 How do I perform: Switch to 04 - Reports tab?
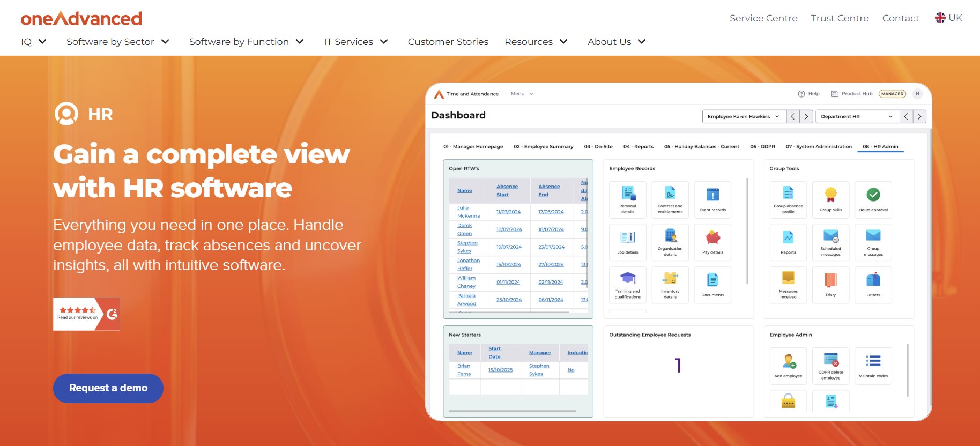pyautogui.click(x=639, y=146)
